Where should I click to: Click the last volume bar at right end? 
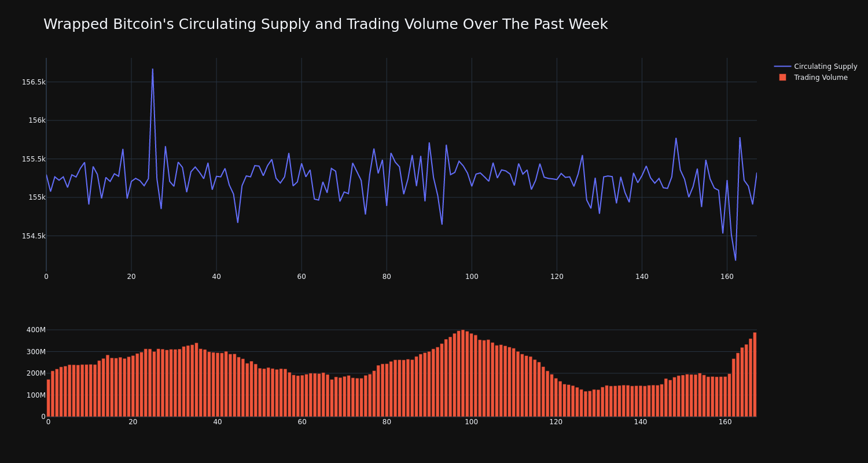tap(755, 374)
